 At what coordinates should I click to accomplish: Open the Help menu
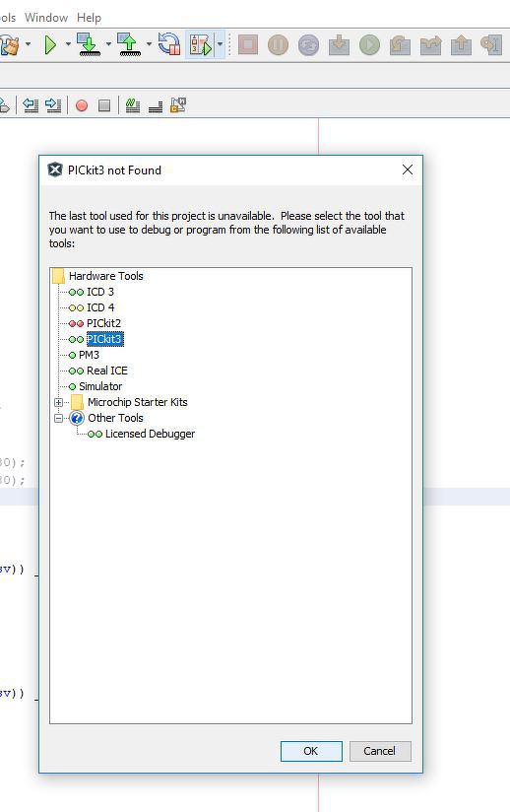[x=89, y=18]
